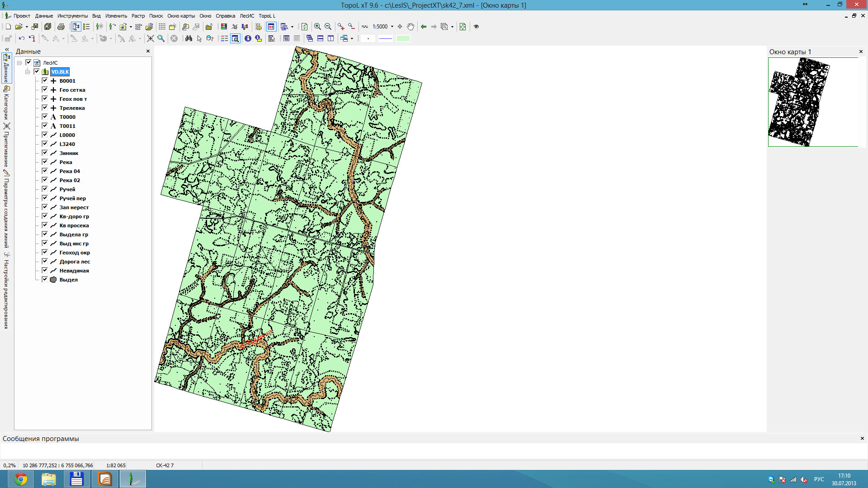Collapse the ЛесИС tree node
Viewport: 868px width, 488px height.
(19, 63)
